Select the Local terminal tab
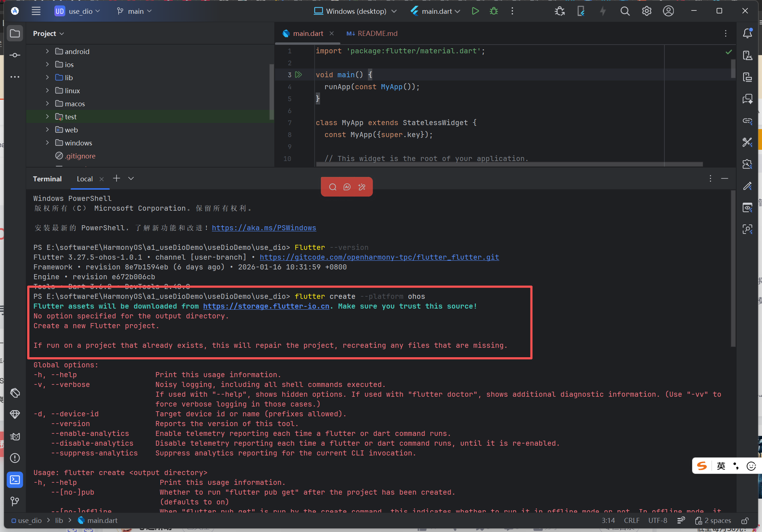This screenshot has width=762, height=532. tap(85, 179)
